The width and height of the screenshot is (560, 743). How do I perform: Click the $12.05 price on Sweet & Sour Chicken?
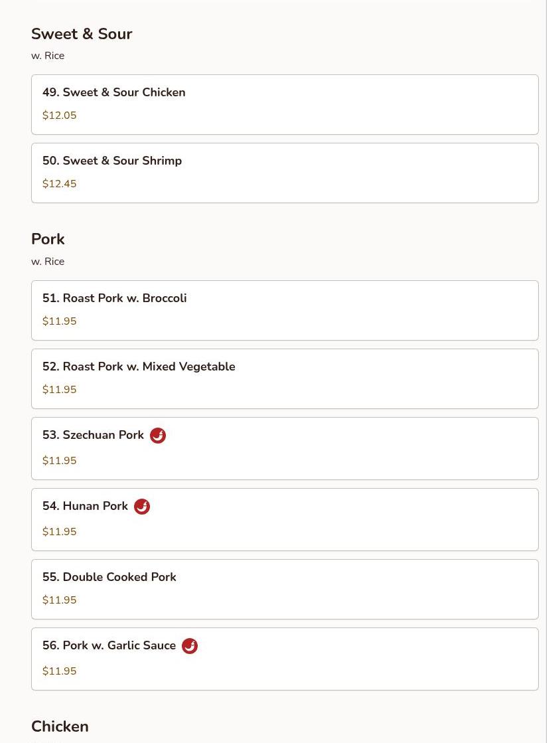59,115
